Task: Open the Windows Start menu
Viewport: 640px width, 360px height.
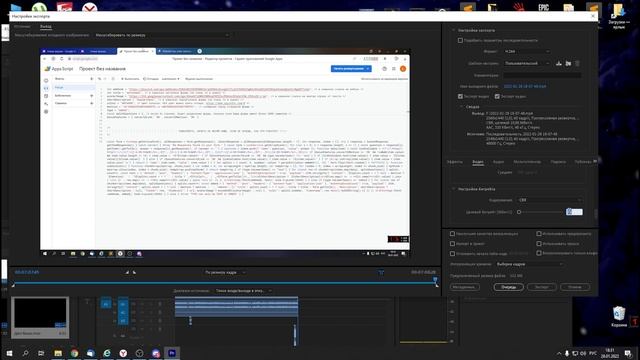Action: (x=9, y=353)
